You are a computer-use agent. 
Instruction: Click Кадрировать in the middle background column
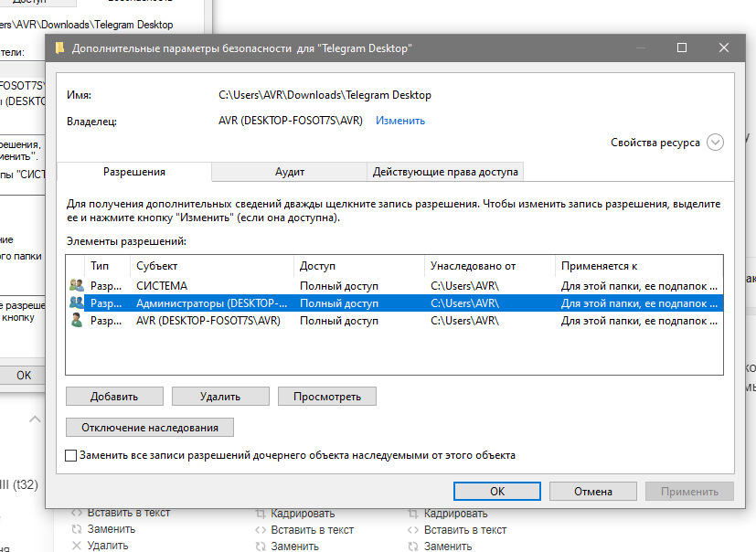pyautogui.click(x=303, y=514)
